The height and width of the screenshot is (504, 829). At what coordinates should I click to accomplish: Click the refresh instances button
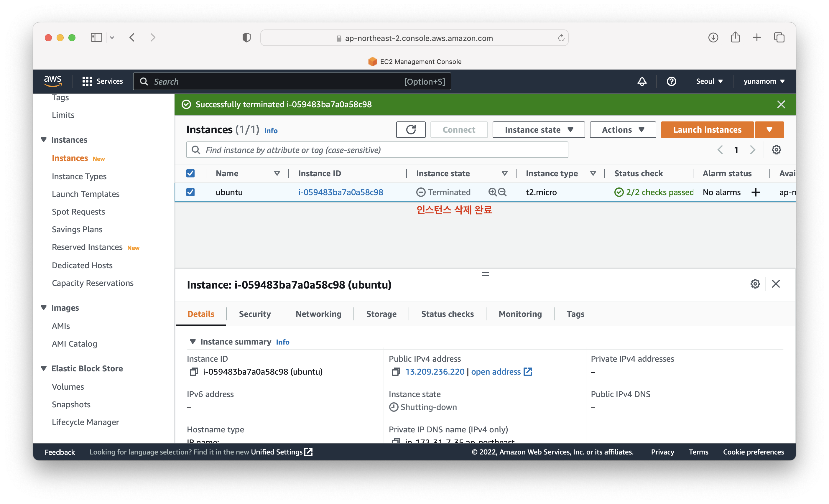click(410, 129)
